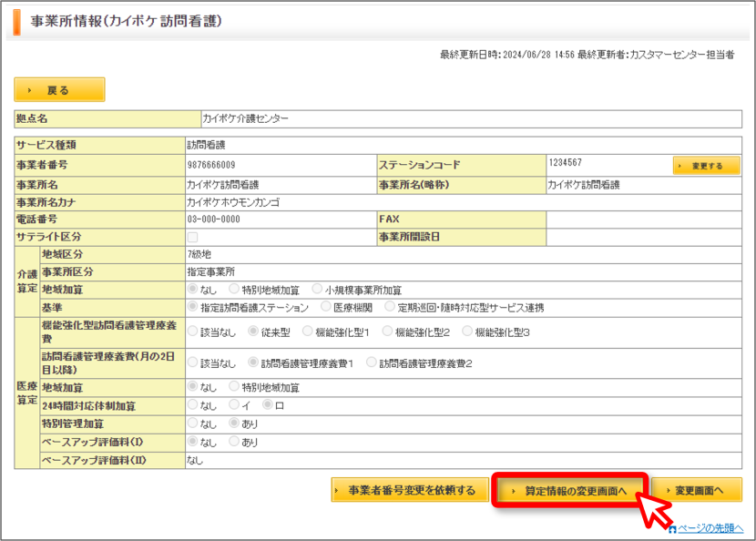Select あり radio for ベースアップ評価料(Ⅰ)

(234, 441)
